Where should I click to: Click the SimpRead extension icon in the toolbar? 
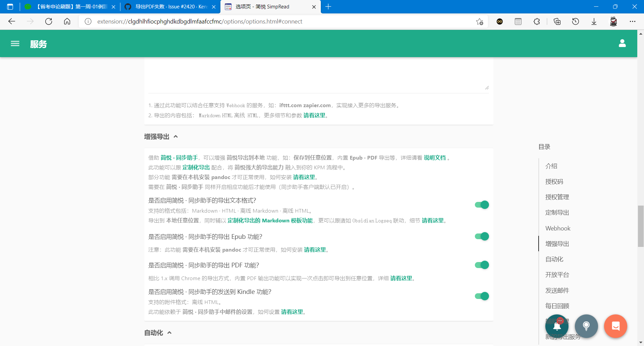pos(614,21)
